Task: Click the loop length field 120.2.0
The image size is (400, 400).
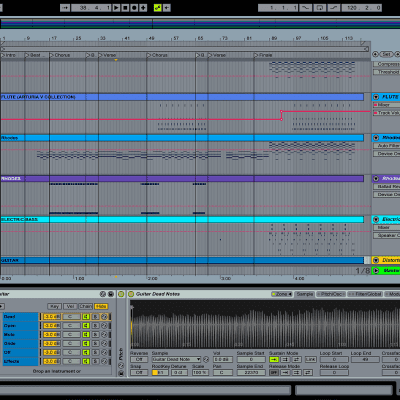Action: (x=362, y=8)
